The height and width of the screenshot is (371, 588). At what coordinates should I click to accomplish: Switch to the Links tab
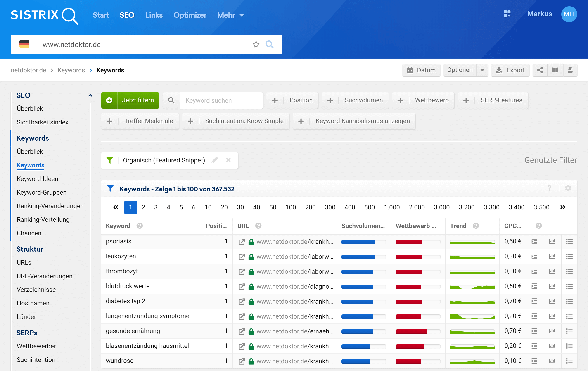(154, 15)
